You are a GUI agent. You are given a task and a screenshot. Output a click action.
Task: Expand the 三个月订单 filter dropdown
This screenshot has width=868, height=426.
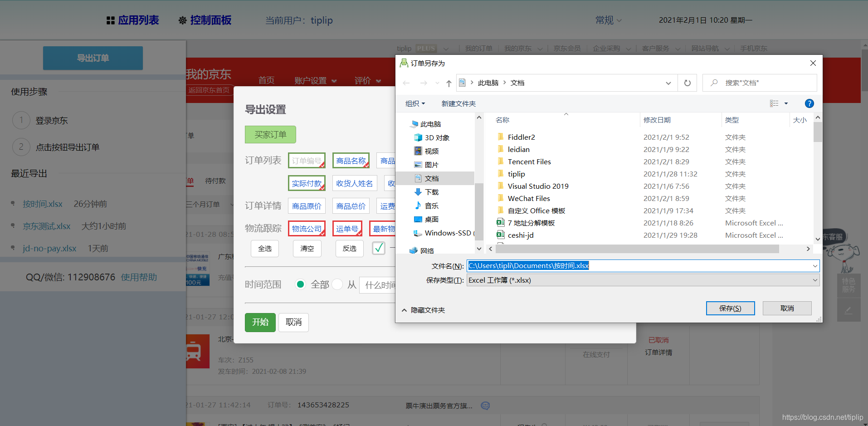tap(210, 204)
